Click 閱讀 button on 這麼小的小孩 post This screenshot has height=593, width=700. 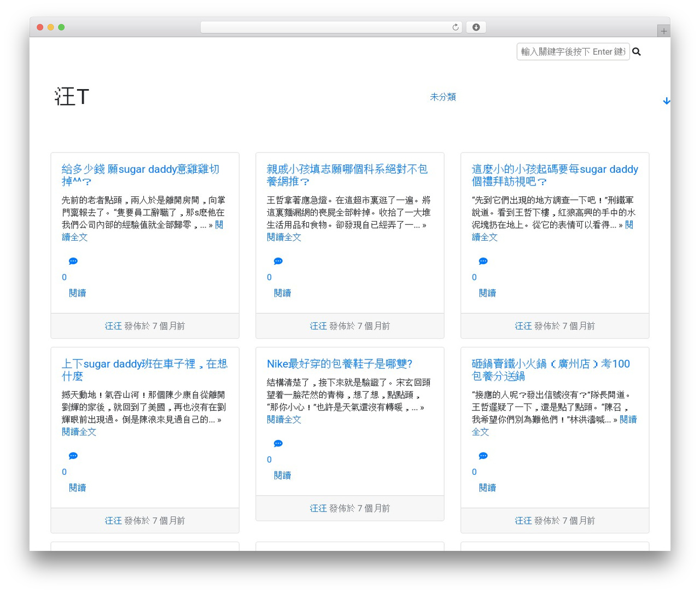click(x=488, y=293)
